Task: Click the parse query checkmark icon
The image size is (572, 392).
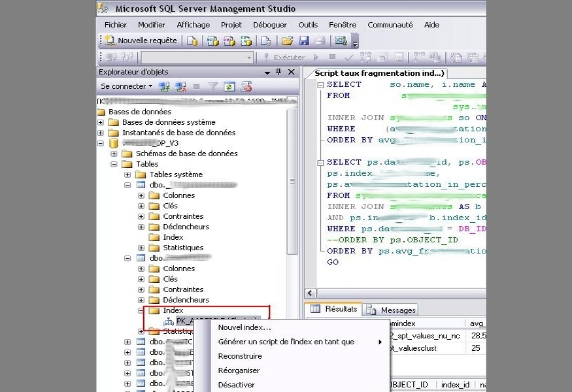Action: 348,57
